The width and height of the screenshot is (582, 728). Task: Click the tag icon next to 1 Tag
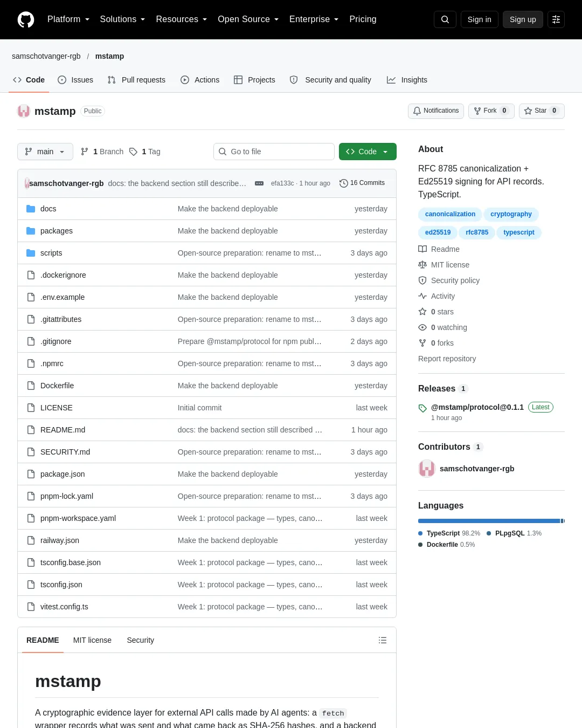[134, 152]
